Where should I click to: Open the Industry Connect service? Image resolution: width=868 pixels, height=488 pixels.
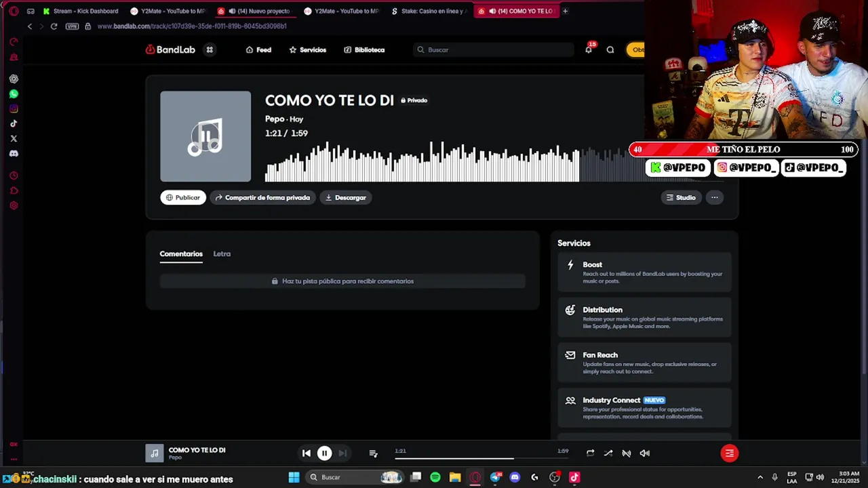coord(644,407)
